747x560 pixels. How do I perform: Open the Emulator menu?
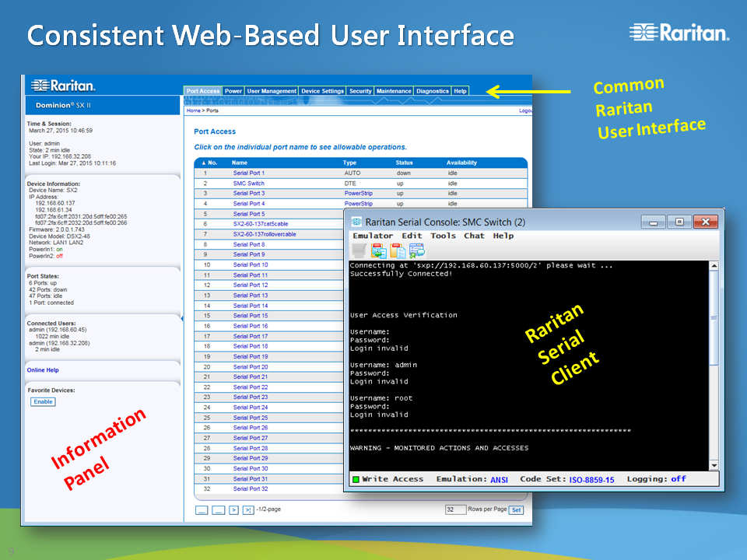373,236
